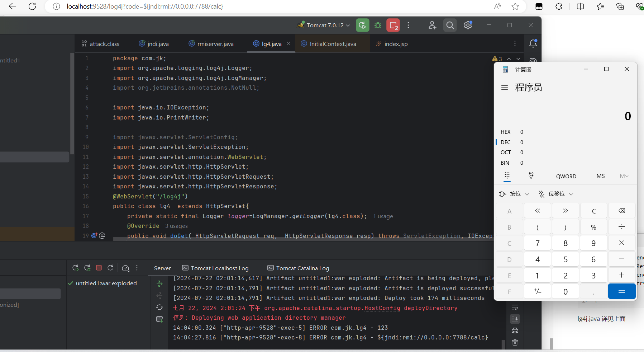This screenshot has height=352, width=644.
Task: Click the Calculator backspace key
Action: click(622, 211)
